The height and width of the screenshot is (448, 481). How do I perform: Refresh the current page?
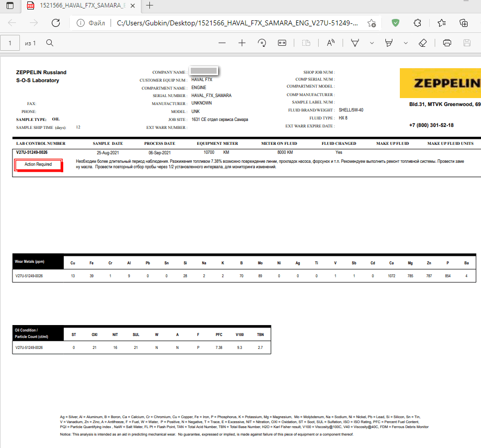pos(56,23)
